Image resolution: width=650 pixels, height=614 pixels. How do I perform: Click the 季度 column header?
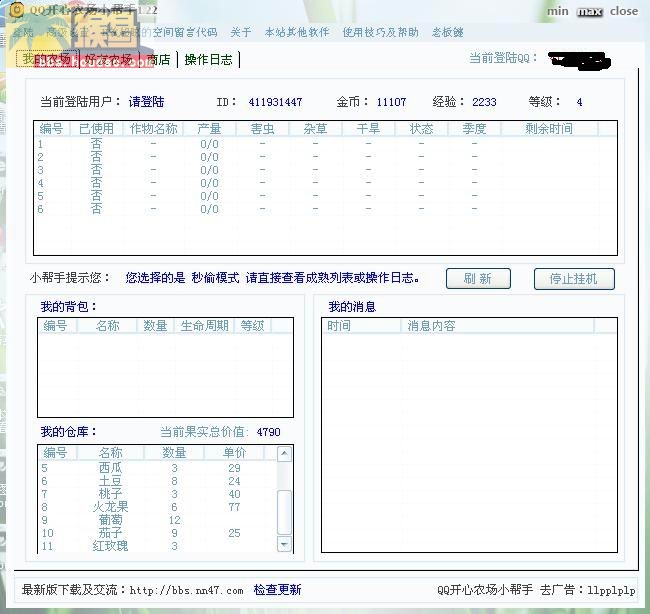coord(475,129)
